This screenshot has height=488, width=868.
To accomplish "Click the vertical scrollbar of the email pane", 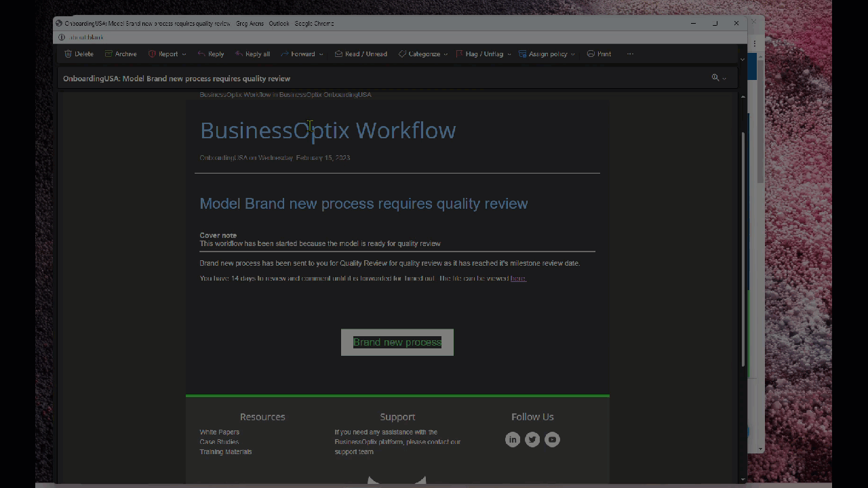I will pyautogui.click(x=743, y=237).
